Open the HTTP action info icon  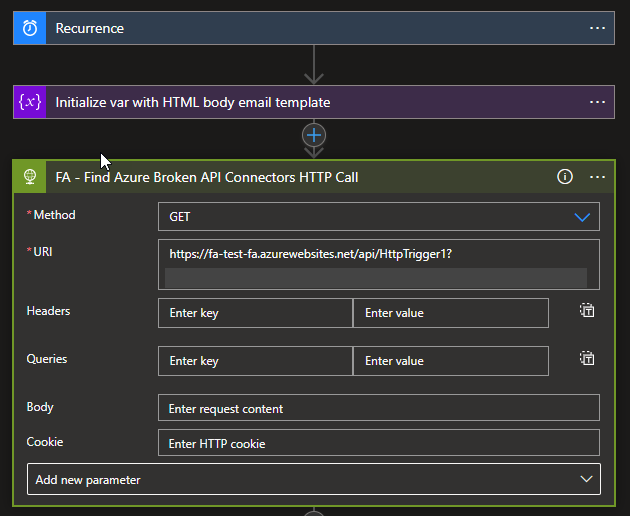click(565, 177)
